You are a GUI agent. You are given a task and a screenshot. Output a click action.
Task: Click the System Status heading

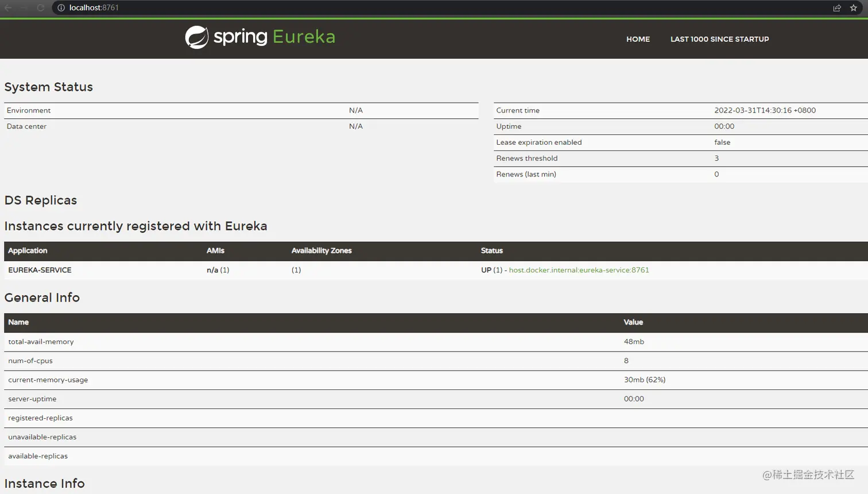[x=48, y=87]
